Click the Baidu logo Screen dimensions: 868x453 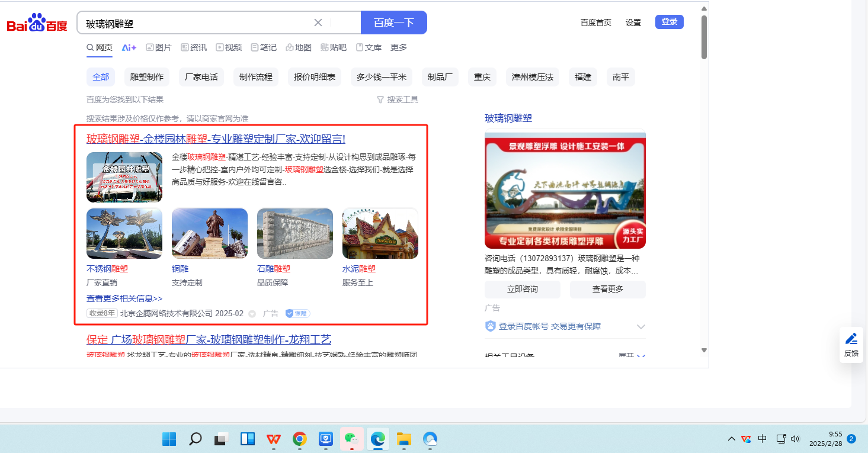[x=37, y=23]
